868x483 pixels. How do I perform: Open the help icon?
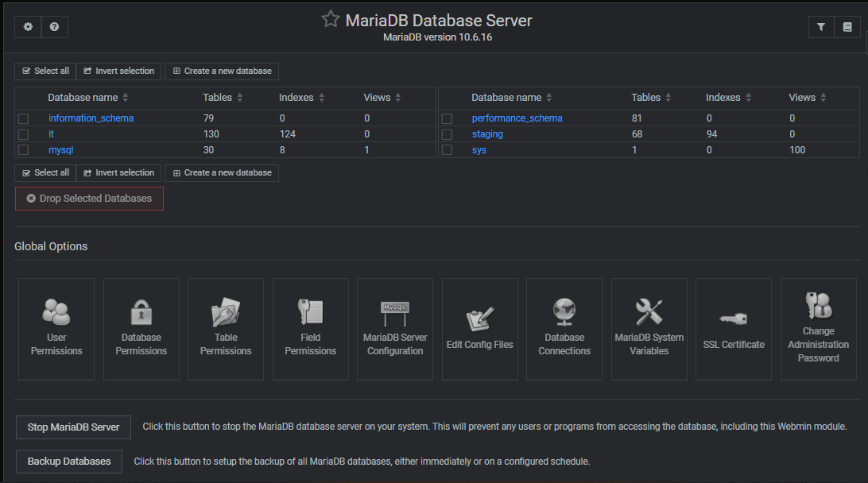tap(54, 26)
